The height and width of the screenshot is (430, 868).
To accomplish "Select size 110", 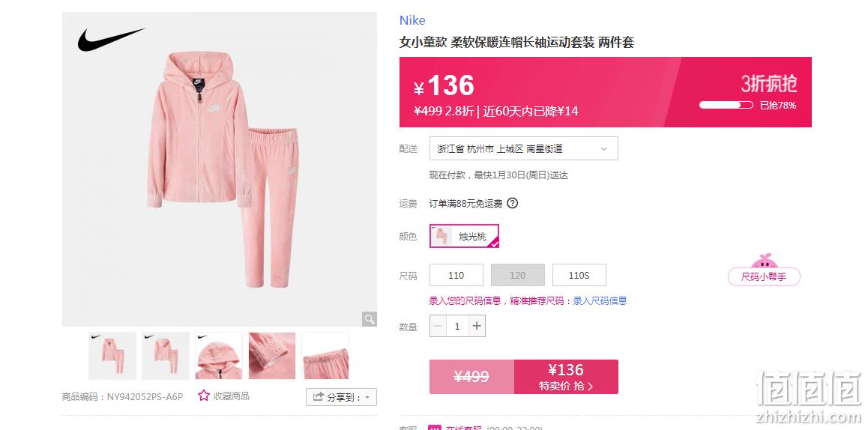I will [456, 275].
